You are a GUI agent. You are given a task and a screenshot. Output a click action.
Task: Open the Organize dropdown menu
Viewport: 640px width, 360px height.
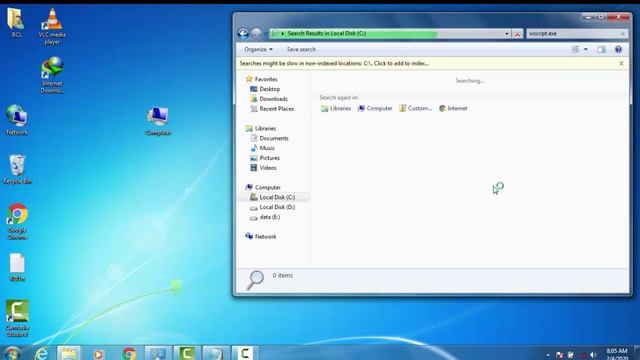[x=258, y=49]
